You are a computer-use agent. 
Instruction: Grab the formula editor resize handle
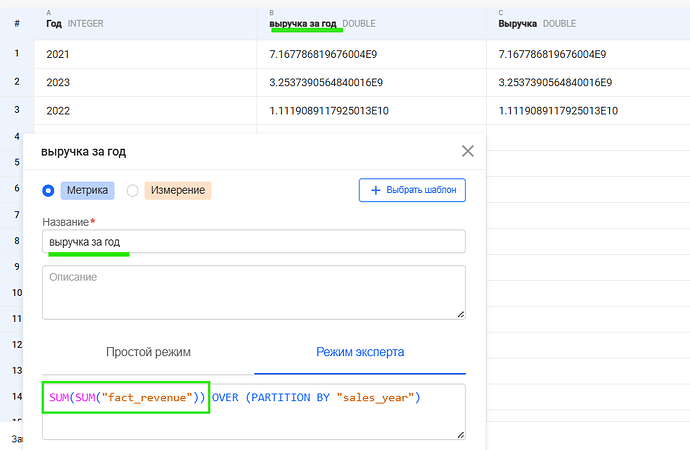tap(460, 434)
